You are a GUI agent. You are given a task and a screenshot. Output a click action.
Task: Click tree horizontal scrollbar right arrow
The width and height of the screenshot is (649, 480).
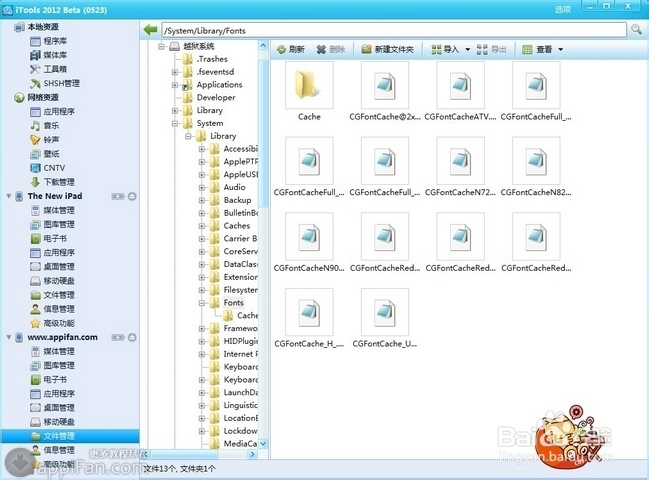pos(252,454)
